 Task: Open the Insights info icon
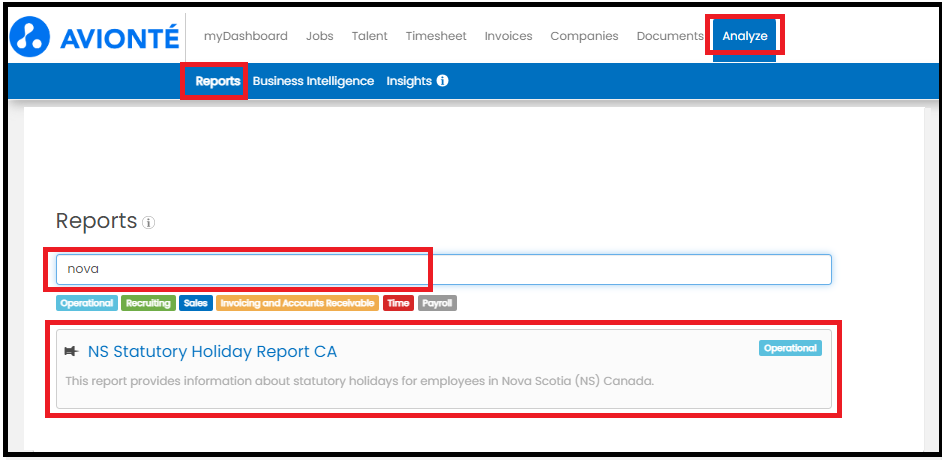click(x=443, y=81)
